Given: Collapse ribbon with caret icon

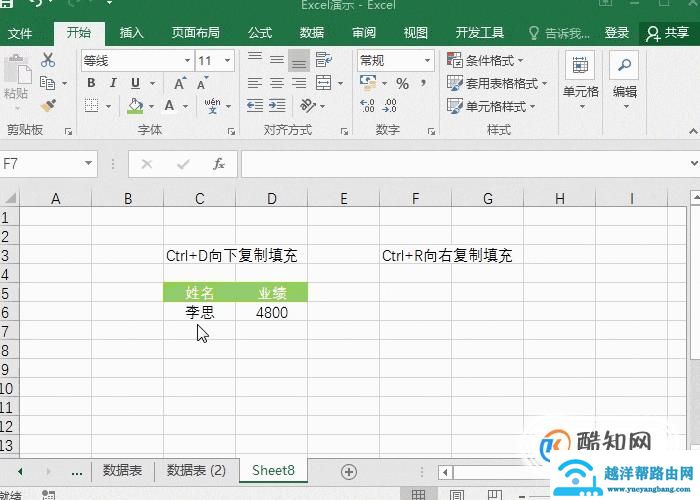Looking at the screenshot, I should [x=693, y=131].
